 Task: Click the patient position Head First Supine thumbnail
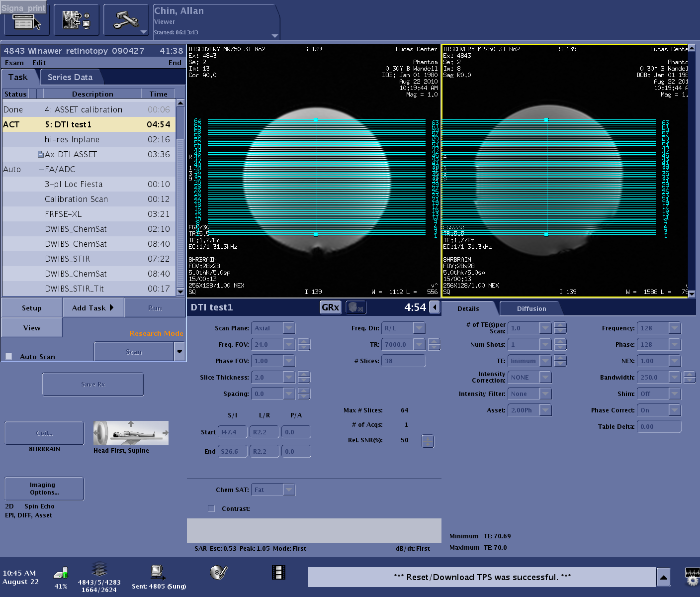(x=131, y=433)
